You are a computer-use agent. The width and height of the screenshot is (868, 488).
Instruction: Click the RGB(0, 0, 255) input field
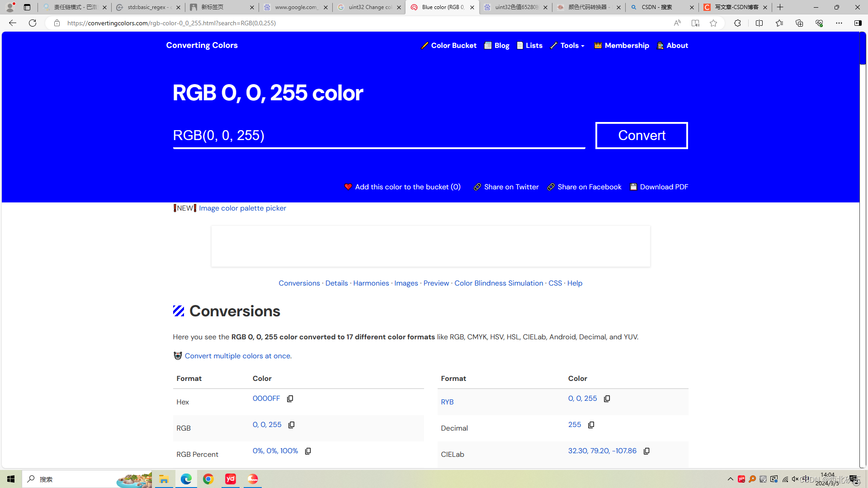(378, 136)
